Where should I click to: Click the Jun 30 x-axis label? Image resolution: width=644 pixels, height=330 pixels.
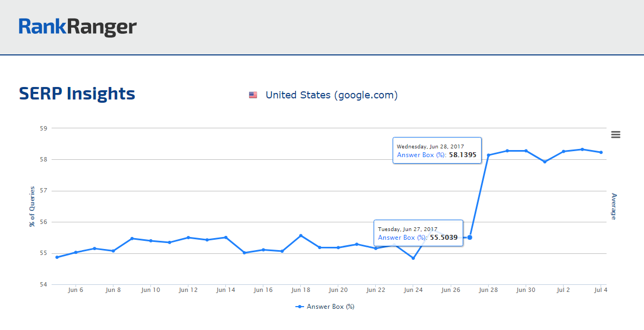tap(526, 290)
